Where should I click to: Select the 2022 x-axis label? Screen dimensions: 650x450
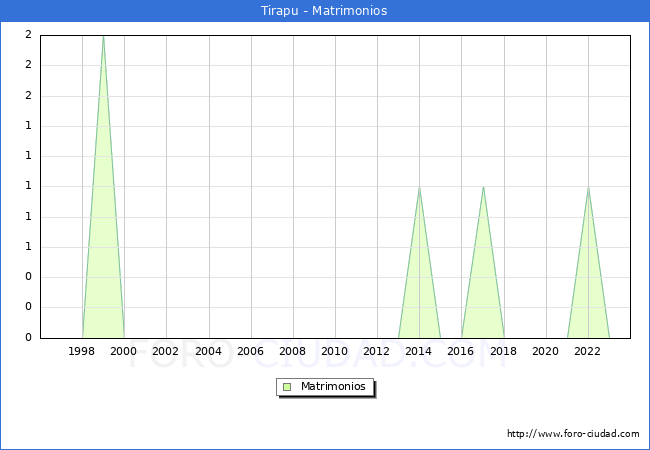pyautogui.click(x=587, y=351)
